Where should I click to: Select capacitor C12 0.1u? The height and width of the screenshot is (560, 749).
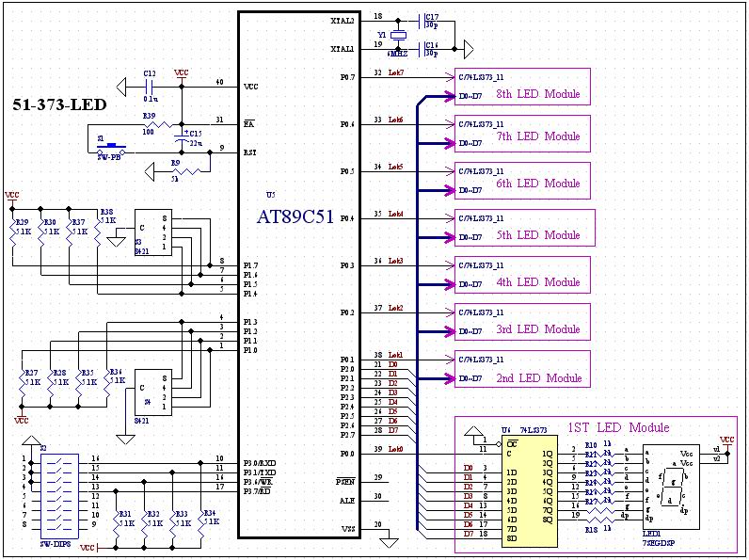click(150, 87)
